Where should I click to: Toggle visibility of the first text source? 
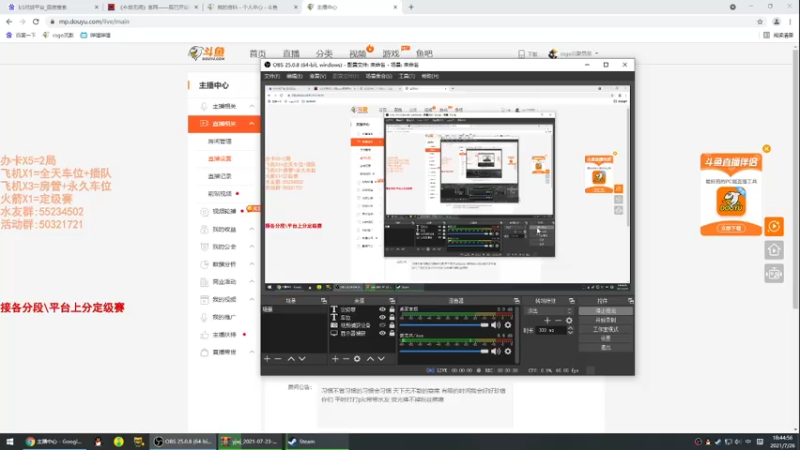point(382,309)
